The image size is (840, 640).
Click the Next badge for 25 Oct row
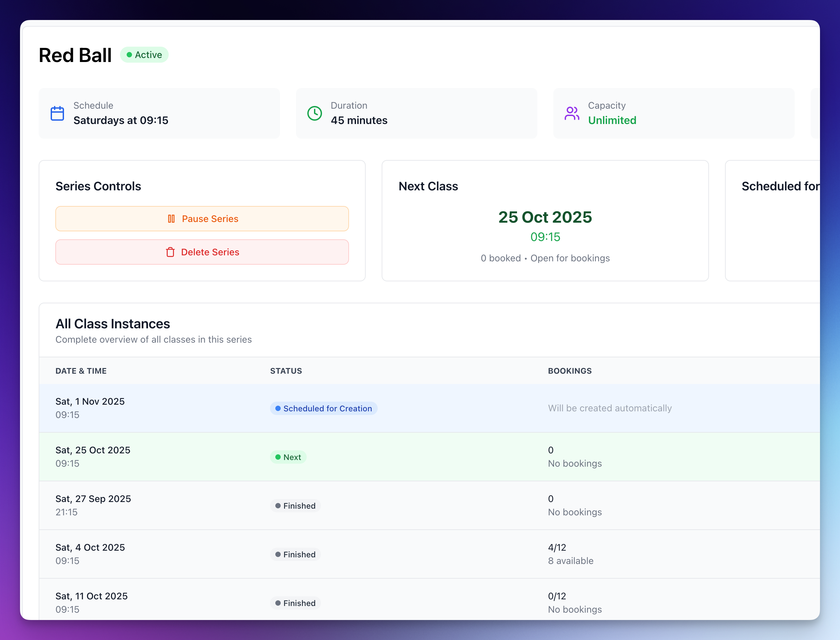288,457
